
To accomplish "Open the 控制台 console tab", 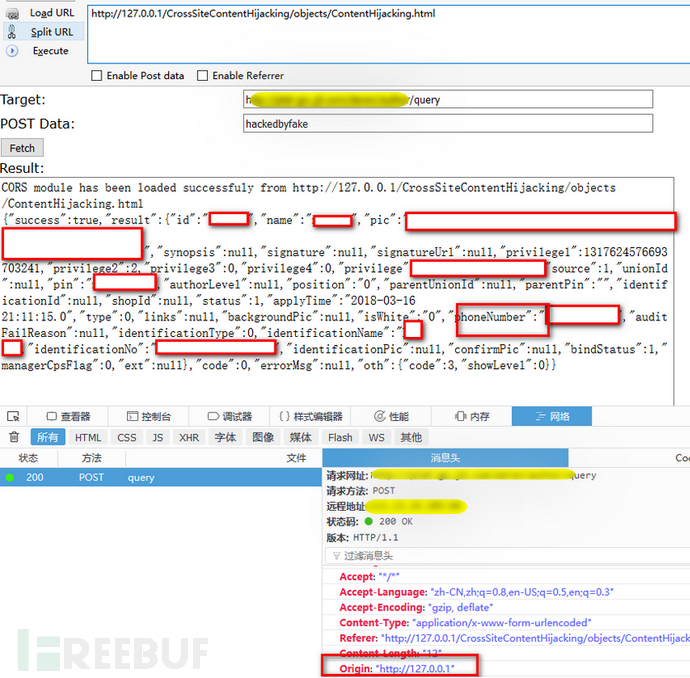I will point(149,416).
